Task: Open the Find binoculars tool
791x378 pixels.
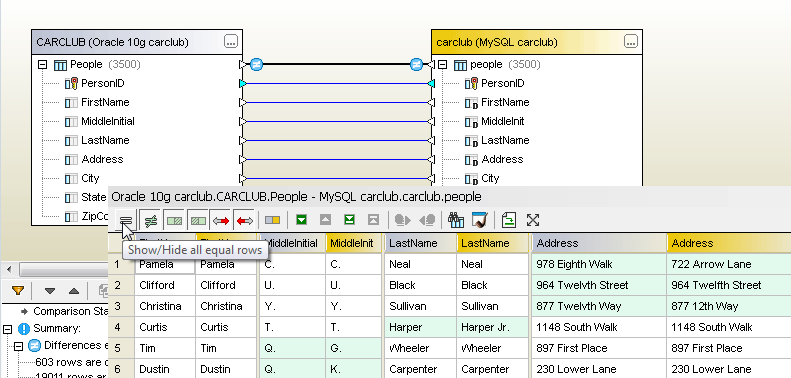Action: tap(456, 220)
